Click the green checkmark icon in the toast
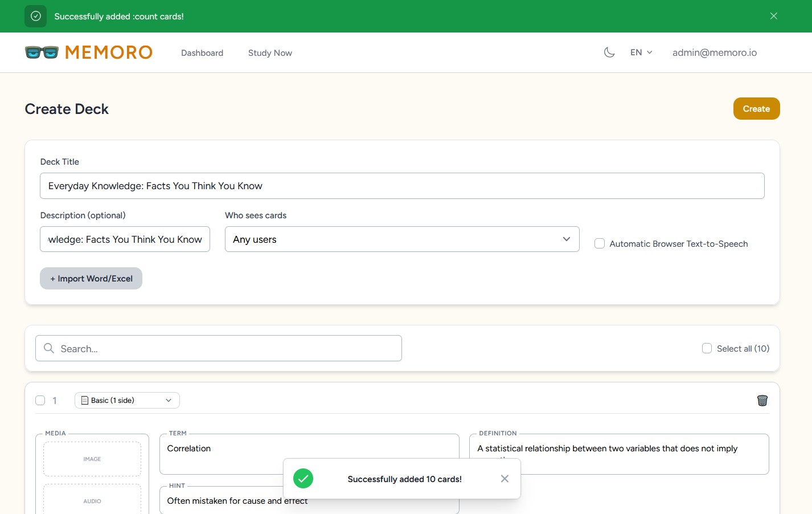The height and width of the screenshot is (514, 812). (x=303, y=479)
